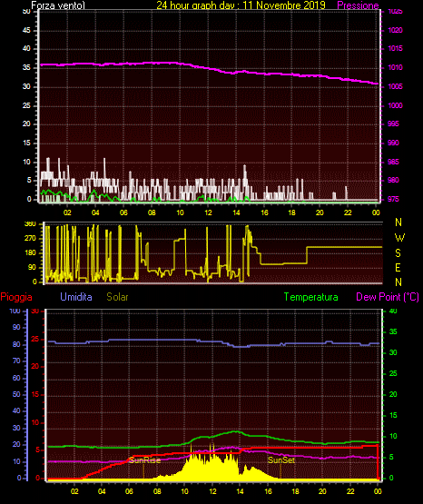Click the 80 value on humidity axis
Image resolution: width=423 pixels, height=504 pixels.
coord(16,344)
